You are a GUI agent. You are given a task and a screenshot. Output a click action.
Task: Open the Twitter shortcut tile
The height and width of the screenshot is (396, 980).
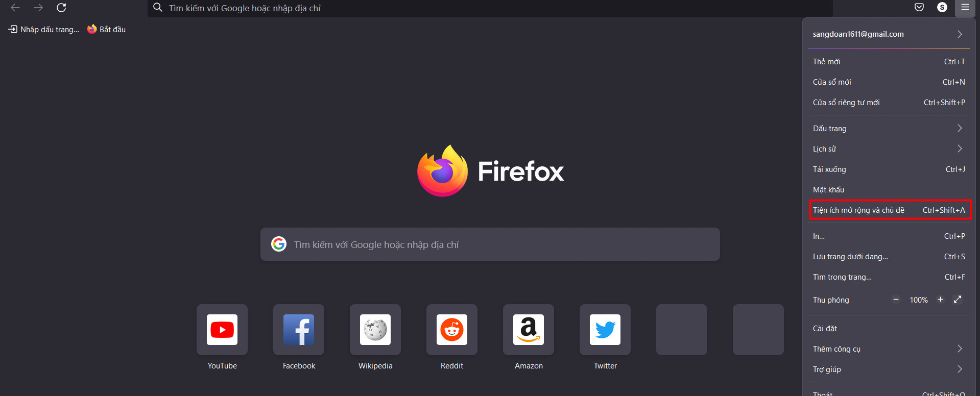605,330
